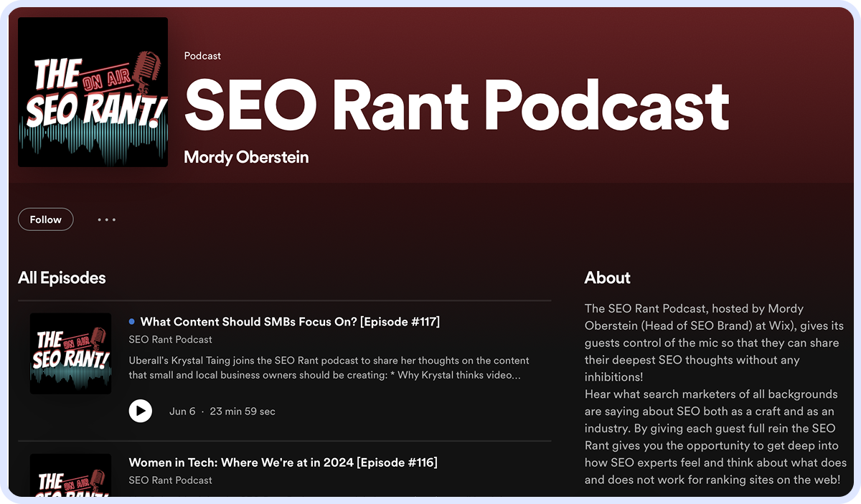Click the Episode #117 thumbnail image
861x504 pixels.
[70, 353]
